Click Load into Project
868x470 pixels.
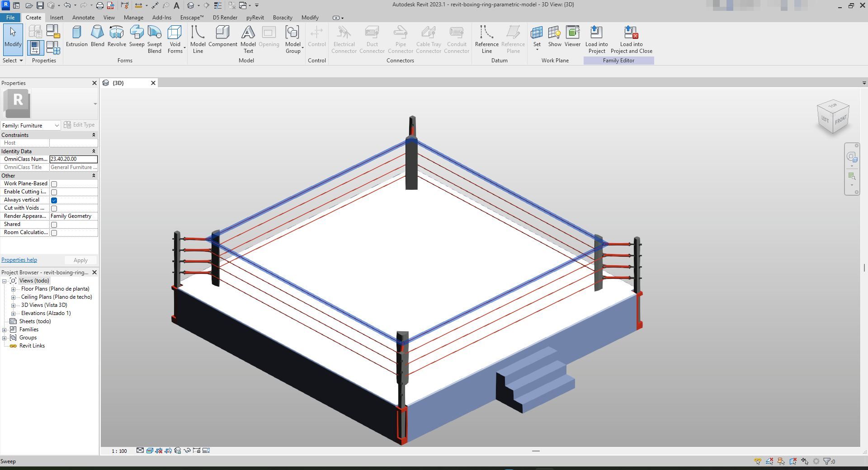pyautogui.click(x=596, y=39)
